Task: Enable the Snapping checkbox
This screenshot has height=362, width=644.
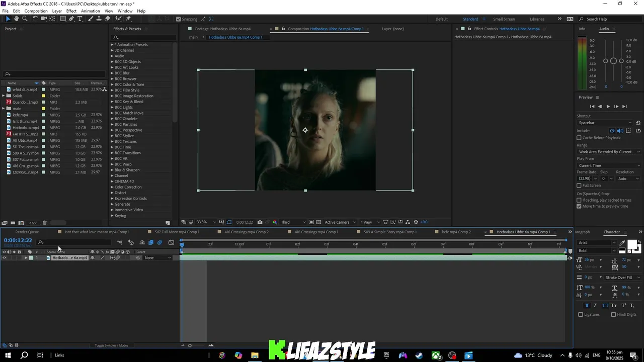Action: click(178, 19)
